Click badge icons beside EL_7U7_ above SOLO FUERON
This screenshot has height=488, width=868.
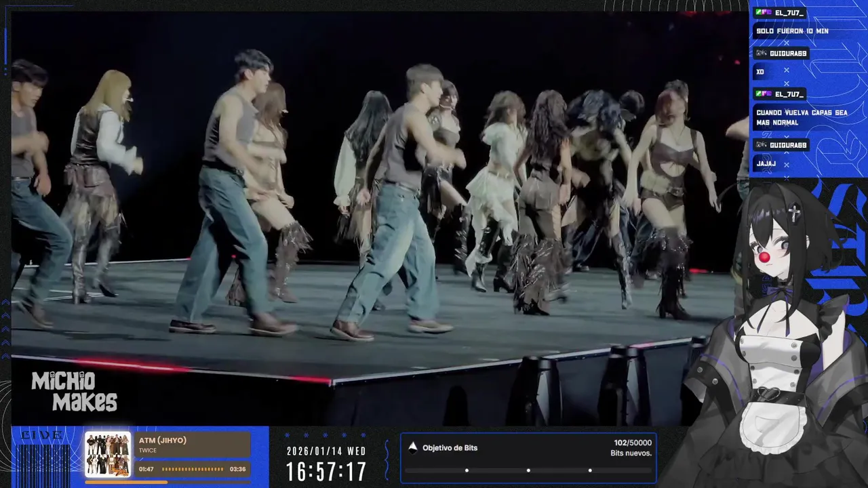click(764, 13)
